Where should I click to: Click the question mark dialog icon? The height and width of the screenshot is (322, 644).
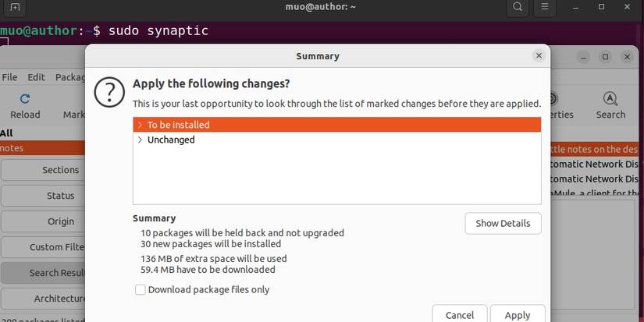coord(109,92)
